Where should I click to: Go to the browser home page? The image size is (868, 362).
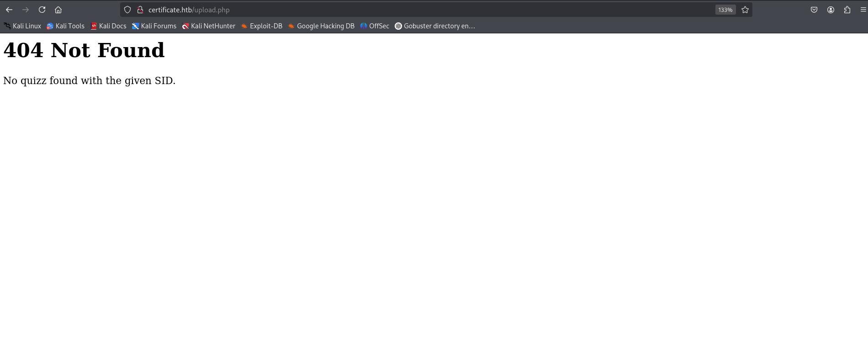58,10
